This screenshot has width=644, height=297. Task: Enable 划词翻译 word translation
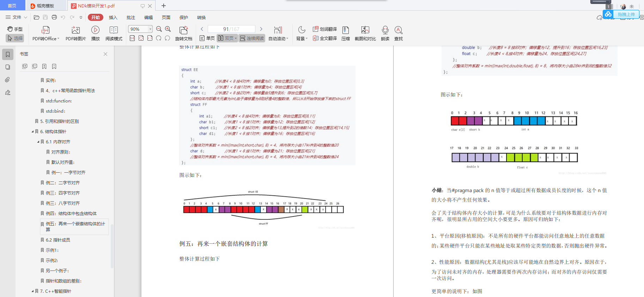325,29
